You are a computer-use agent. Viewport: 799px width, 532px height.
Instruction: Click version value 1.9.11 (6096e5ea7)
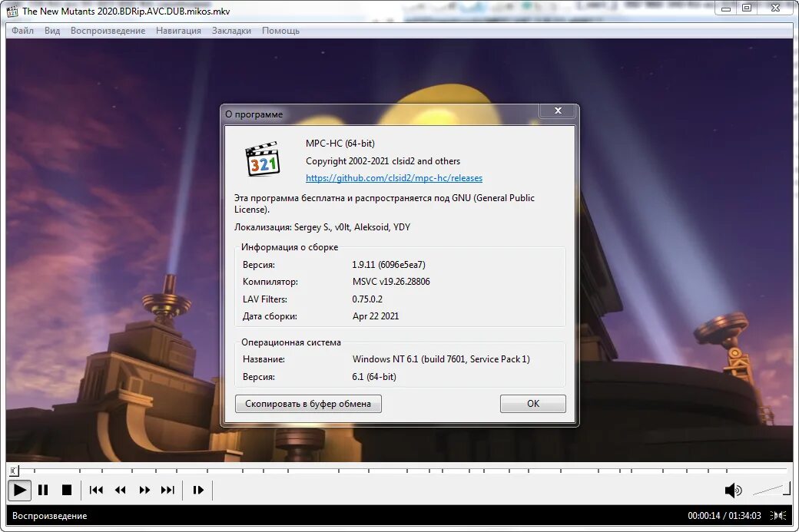(388, 265)
